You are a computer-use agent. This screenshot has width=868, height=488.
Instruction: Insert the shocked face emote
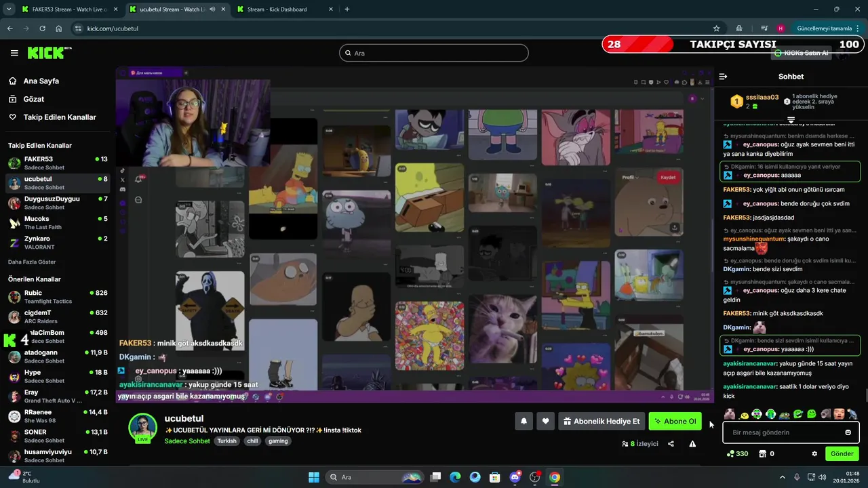pyautogui.click(x=839, y=413)
